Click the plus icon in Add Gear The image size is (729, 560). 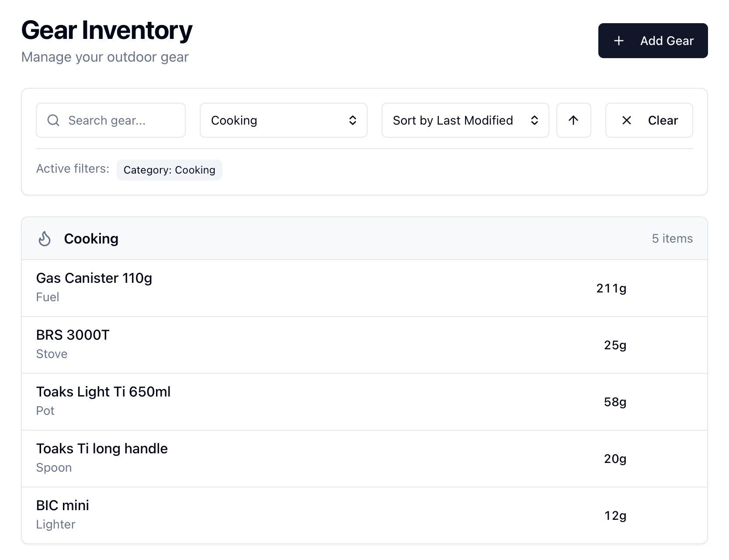click(x=618, y=41)
